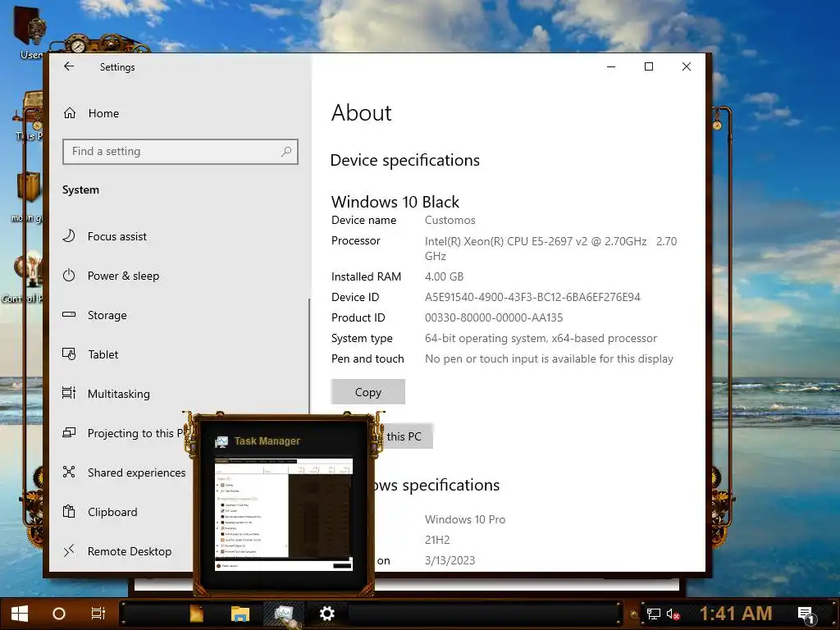Open Task View on taskbar
Viewport: 840px width, 630px height.
tap(98, 614)
